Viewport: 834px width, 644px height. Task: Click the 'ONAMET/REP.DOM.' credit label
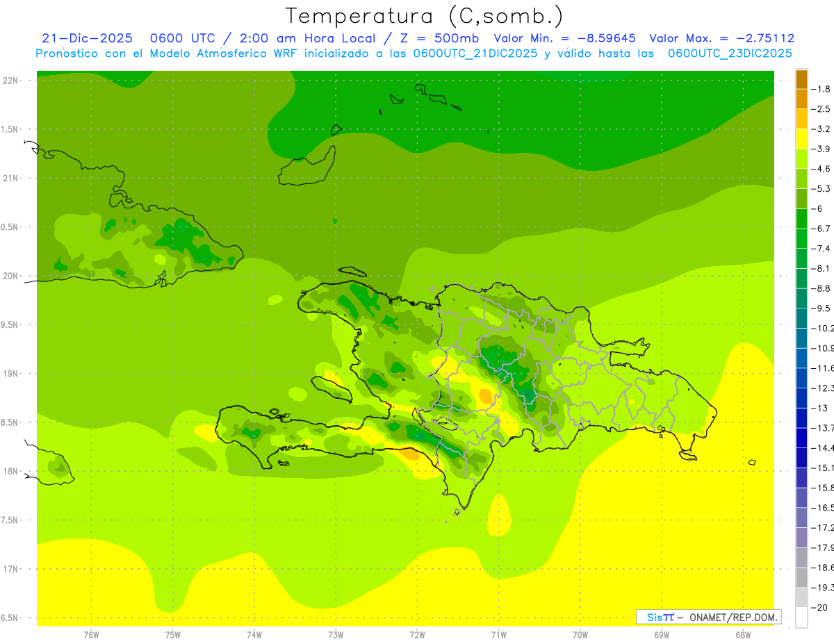[733, 617]
